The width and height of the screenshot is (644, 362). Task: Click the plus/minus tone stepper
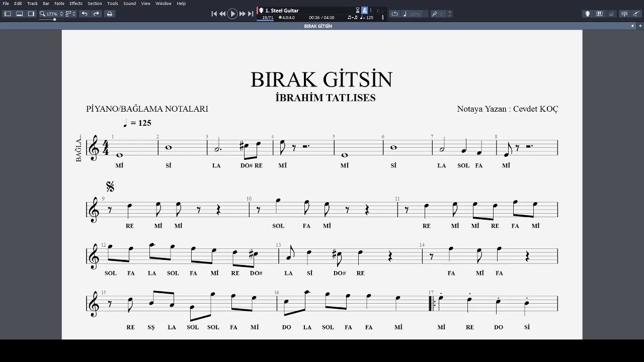point(449,14)
